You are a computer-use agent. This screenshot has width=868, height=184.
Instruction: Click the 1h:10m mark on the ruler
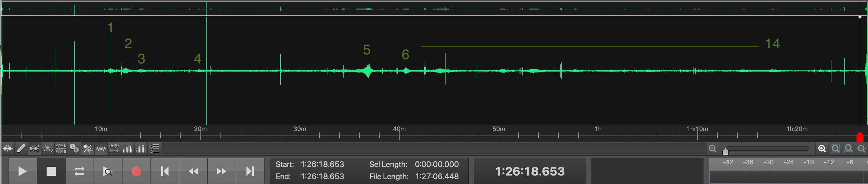coord(697,129)
